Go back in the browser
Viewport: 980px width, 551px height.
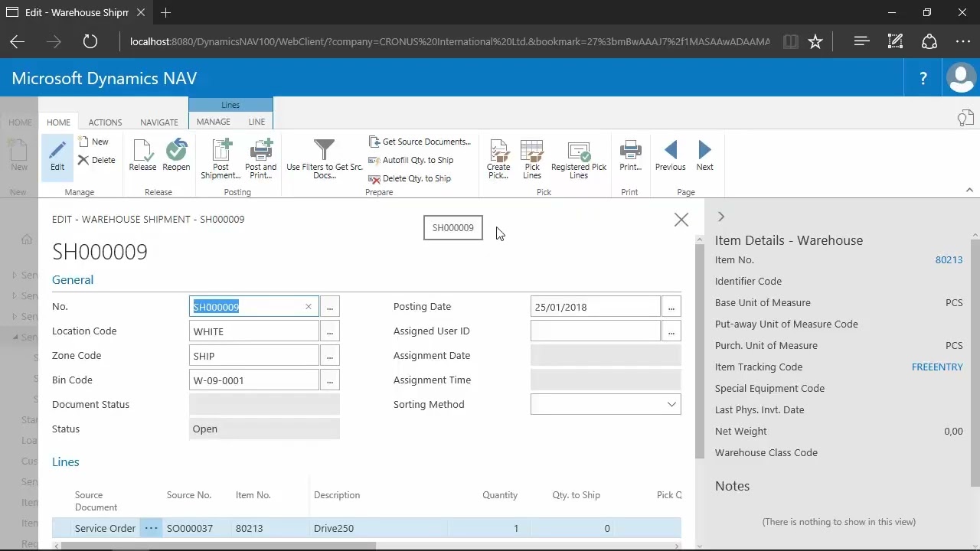[17, 41]
